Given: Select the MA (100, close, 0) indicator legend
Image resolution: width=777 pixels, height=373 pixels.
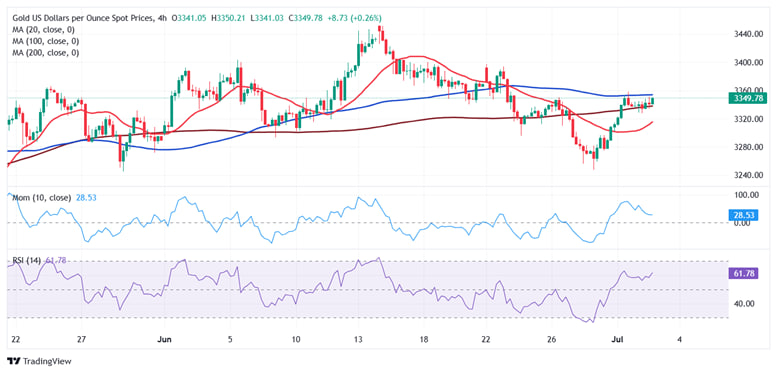Looking at the screenshot, I should 46,41.
